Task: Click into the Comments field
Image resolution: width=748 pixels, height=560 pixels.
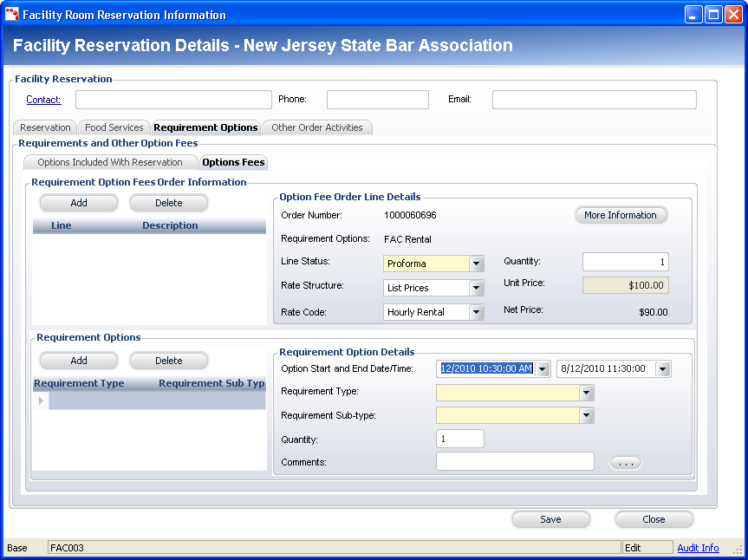Action: (x=515, y=461)
